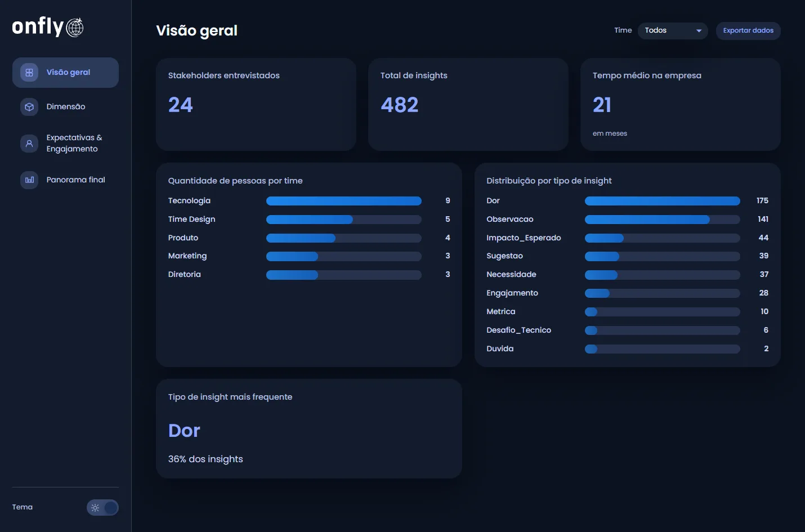
Task: Click the Visão geral grid icon
Action: click(29, 73)
